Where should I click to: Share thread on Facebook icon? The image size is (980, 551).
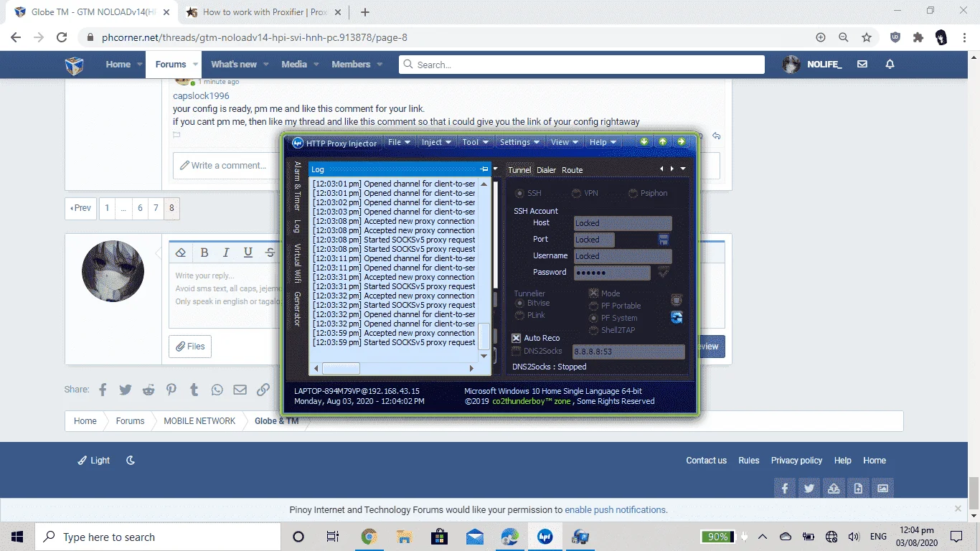(x=103, y=390)
